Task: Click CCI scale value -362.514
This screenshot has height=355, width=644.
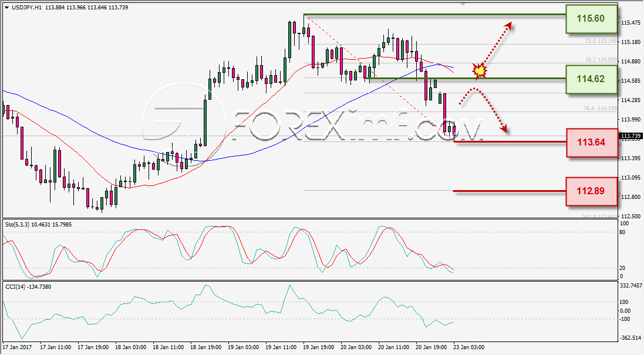Action: point(630,338)
